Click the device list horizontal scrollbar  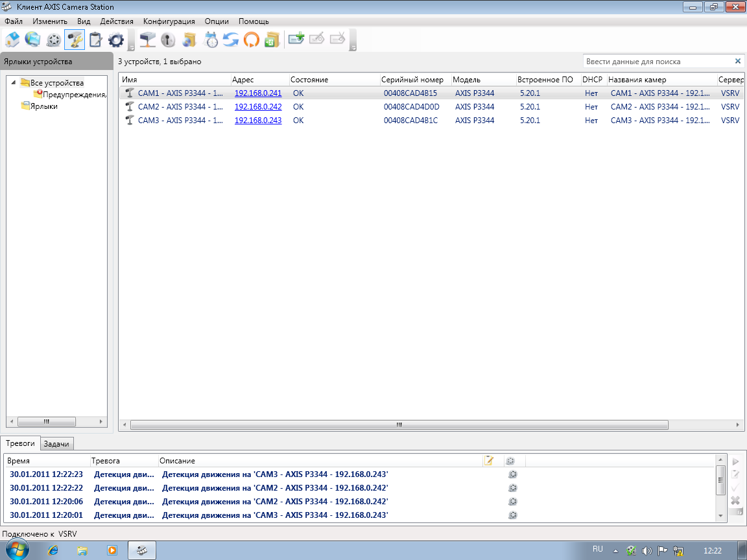coord(399,425)
